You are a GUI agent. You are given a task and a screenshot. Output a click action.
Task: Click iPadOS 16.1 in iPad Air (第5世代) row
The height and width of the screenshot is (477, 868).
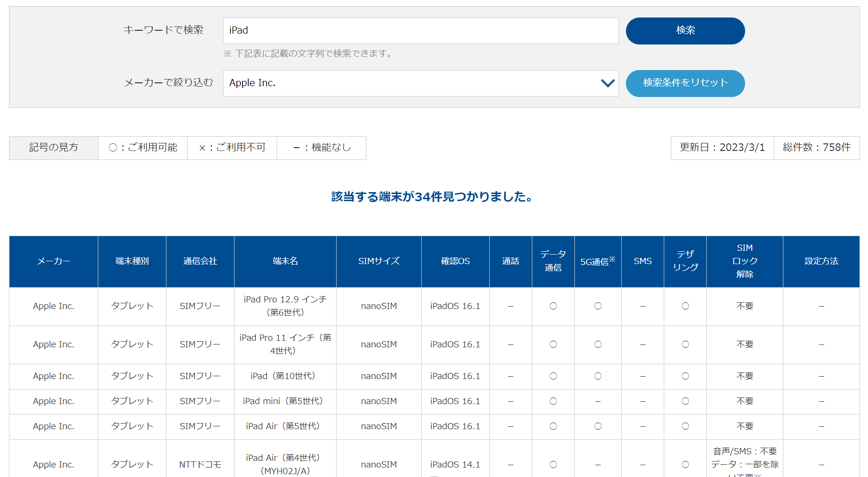[x=455, y=426]
